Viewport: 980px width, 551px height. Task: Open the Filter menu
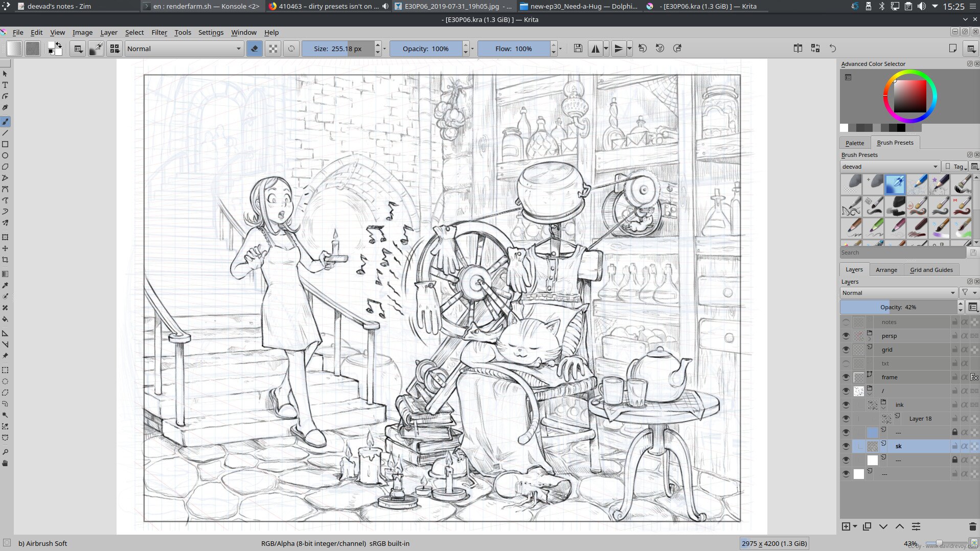[x=159, y=32]
